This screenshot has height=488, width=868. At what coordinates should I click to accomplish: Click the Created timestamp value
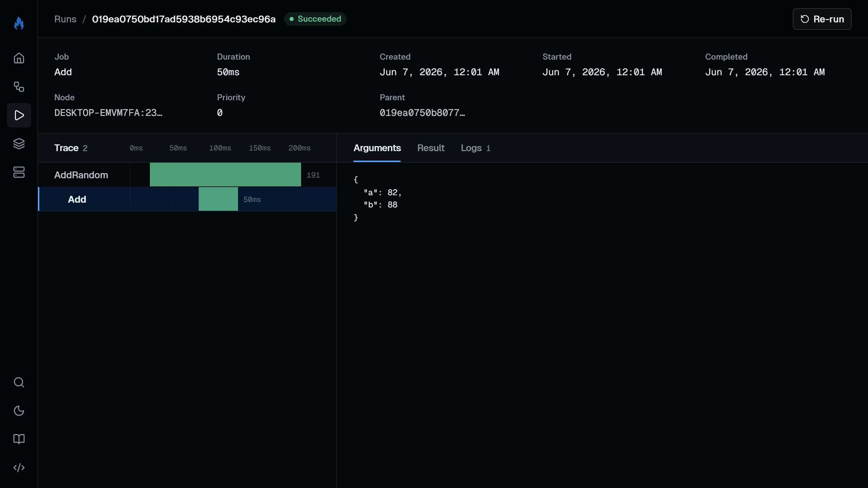click(439, 72)
